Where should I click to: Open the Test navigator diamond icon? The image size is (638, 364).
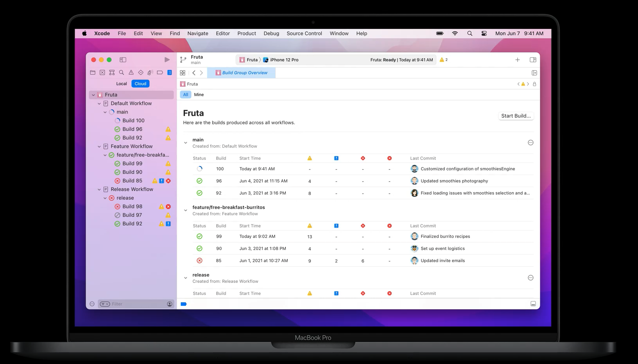(x=141, y=73)
